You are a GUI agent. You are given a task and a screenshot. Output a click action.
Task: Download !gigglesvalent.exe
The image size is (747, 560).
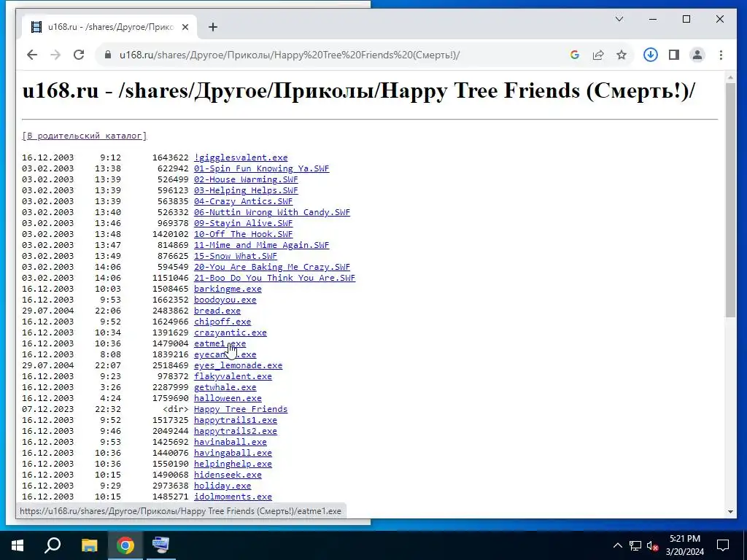241,157
